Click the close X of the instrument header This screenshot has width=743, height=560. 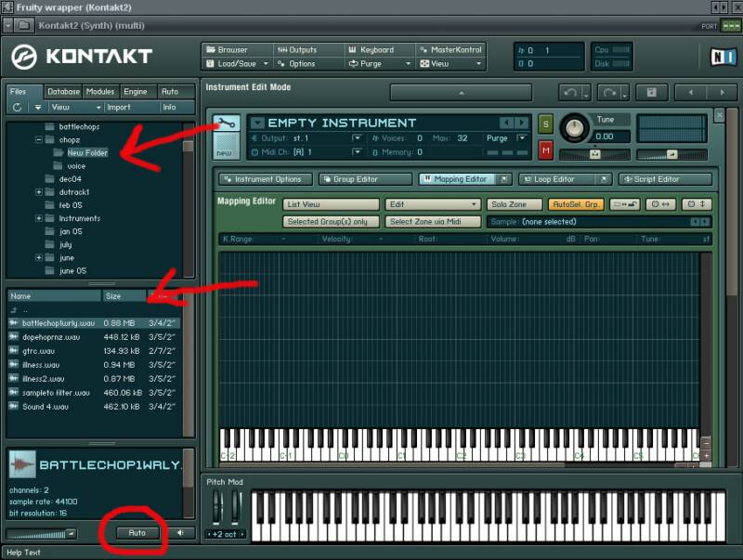(x=719, y=115)
